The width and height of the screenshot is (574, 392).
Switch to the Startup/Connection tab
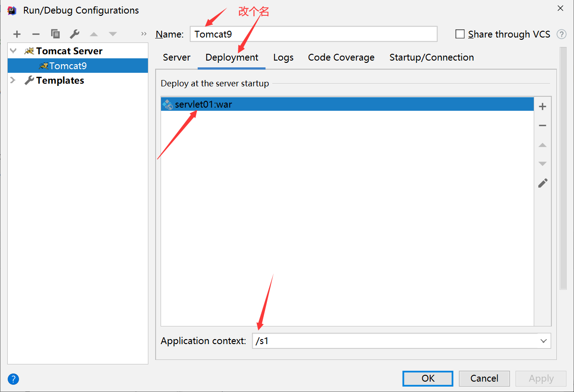pos(432,57)
